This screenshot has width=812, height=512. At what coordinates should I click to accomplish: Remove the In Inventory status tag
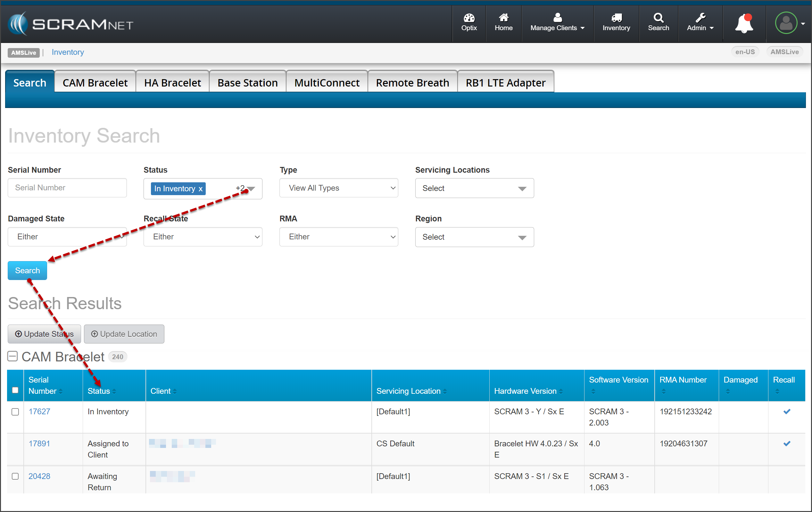click(x=200, y=189)
